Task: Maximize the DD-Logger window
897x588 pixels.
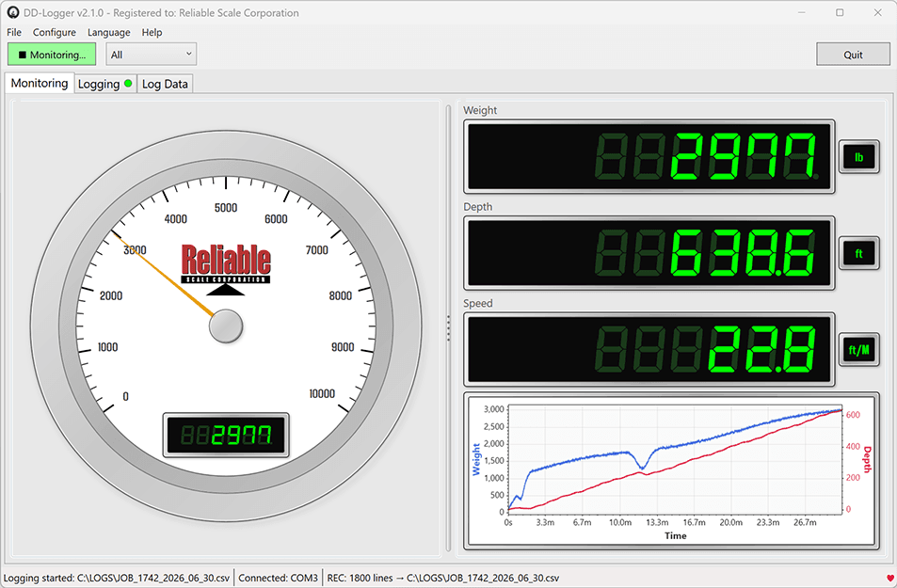Action: click(x=840, y=12)
